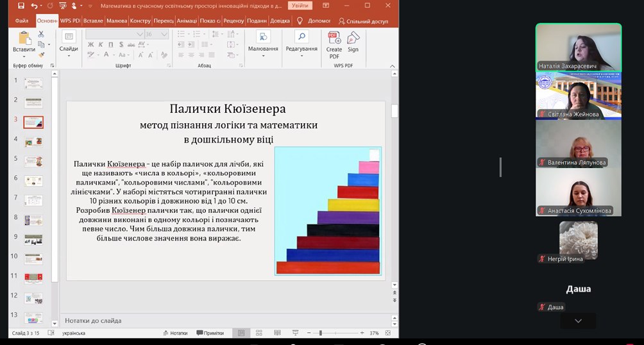Toggle Normal view in status bar
Image resolution: width=644 pixels, height=345 pixels.
point(241,333)
